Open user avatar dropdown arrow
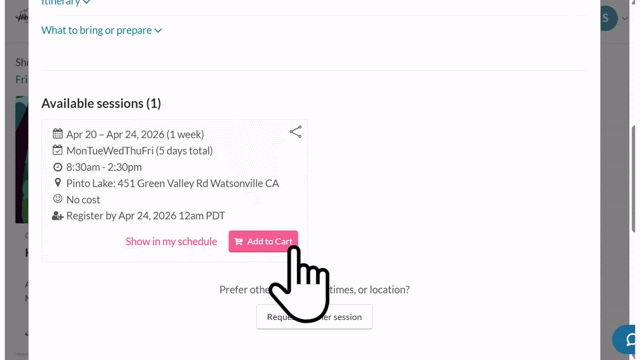This screenshot has width=640, height=360. (625, 18)
